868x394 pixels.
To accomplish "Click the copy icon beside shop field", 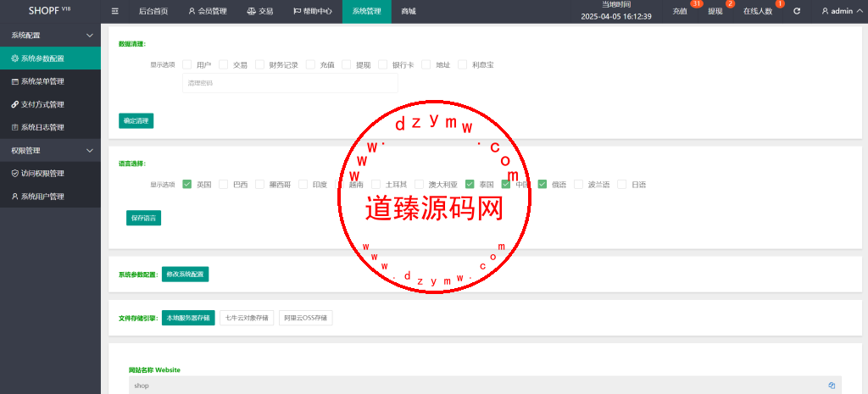I will point(832,386).
